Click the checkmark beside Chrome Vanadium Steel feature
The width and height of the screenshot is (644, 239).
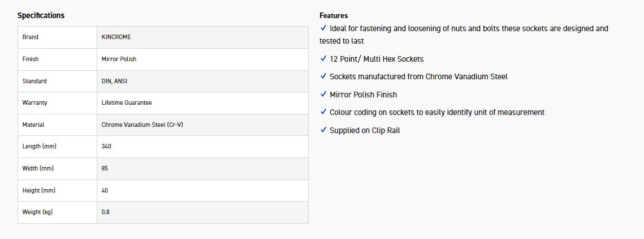point(323,76)
